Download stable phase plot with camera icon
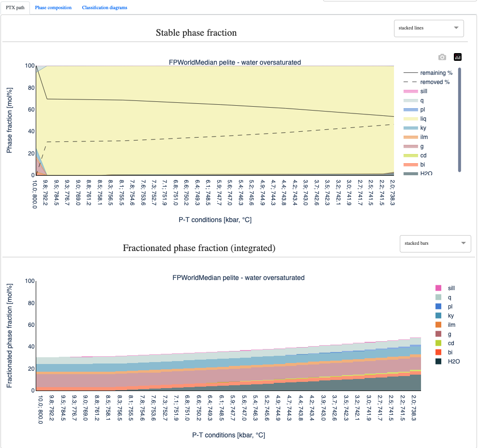Image resolution: width=478 pixels, height=448 pixels. pos(442,57)
